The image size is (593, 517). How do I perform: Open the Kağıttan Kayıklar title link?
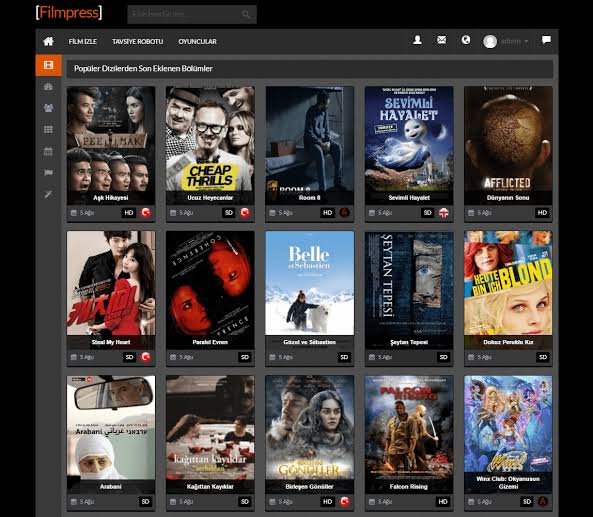210,487
